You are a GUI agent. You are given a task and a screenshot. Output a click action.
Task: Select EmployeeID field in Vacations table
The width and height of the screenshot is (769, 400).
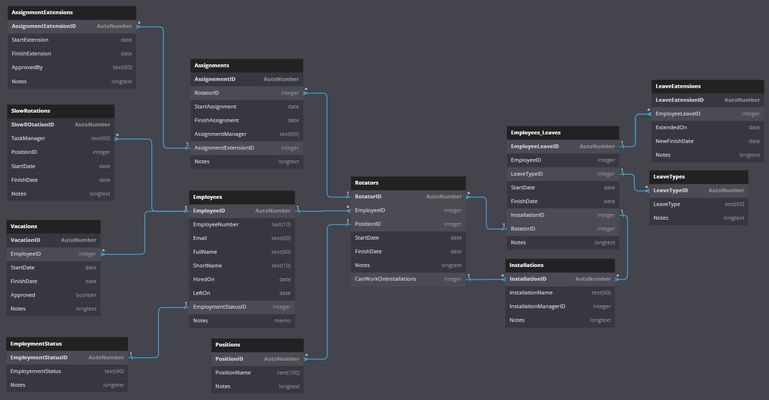pyautogui.click(x=53, y=254)
